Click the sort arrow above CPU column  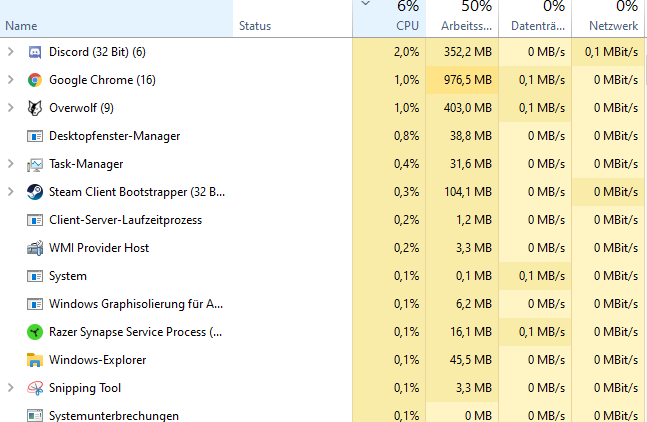(366, 4)
